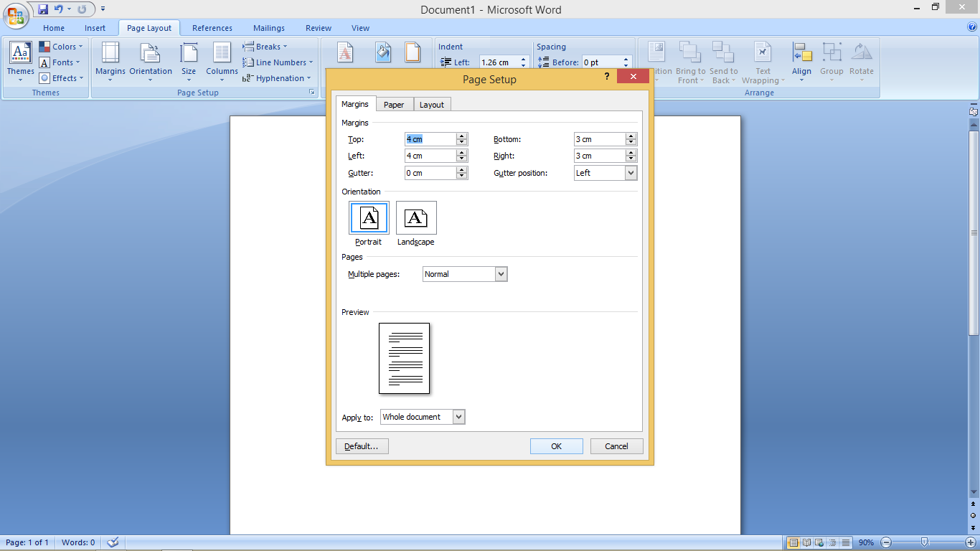Click the Indent Left value field
Screen dimensions: 980x551
click(x=498, y=62)
